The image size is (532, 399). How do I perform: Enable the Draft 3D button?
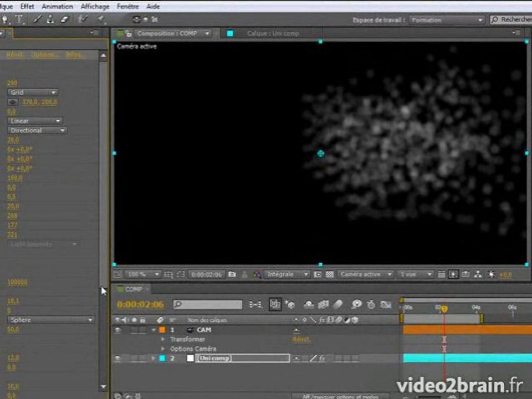pos(289,304)
